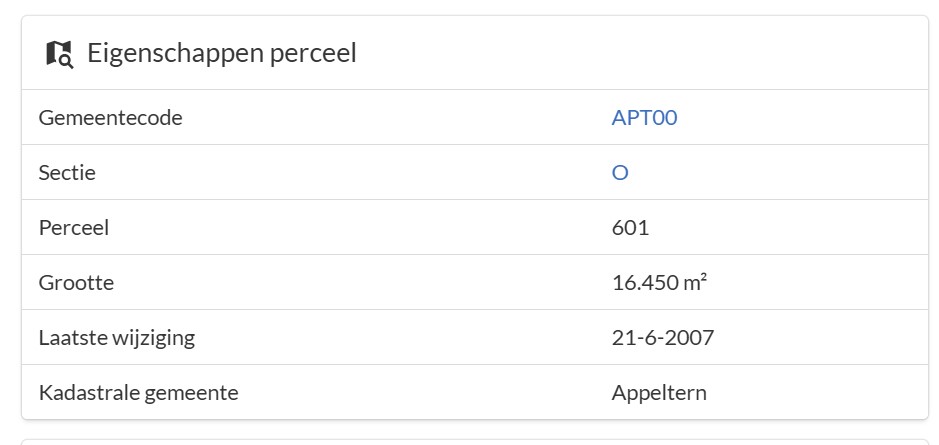Click the map search icon in the header
The width and height of the screenshot is (939, 445).
coord(59,53)
